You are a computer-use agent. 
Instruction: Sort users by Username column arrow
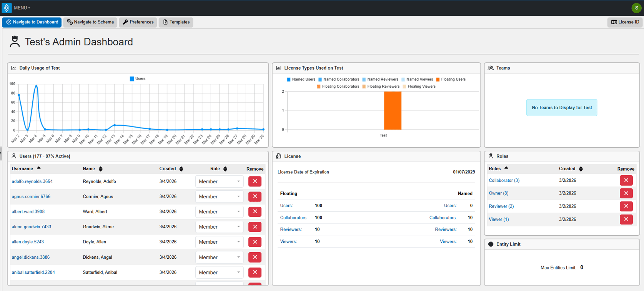[39, 168]
